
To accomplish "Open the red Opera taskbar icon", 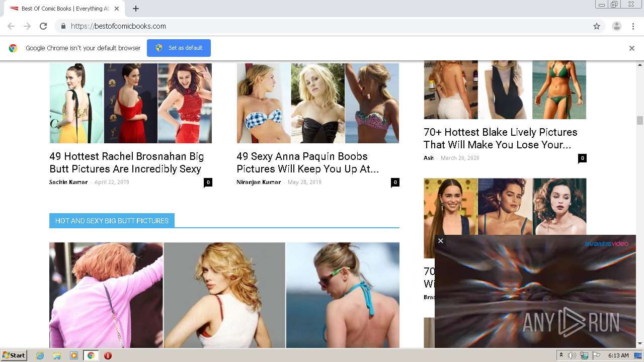I will pyautogui.click(x=108, y=355).
